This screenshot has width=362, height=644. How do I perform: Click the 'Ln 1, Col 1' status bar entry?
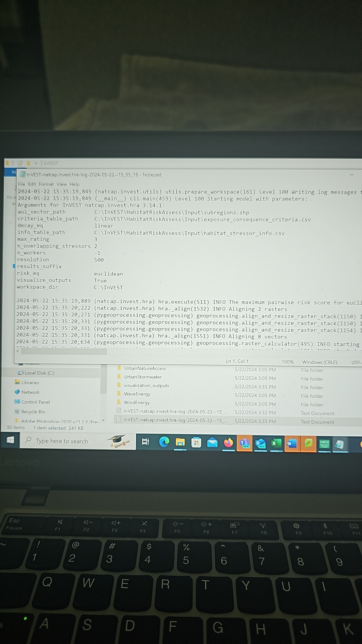(x=237, y=361)
